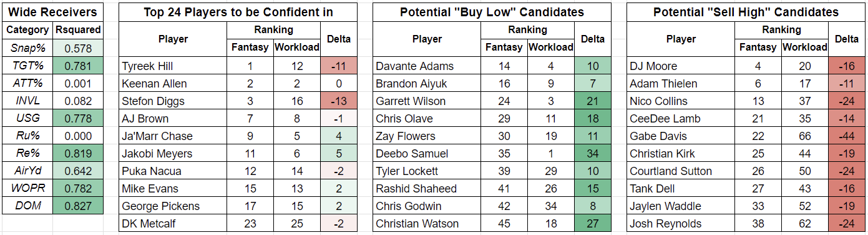Click the Rsquared column header

point(79,29)
